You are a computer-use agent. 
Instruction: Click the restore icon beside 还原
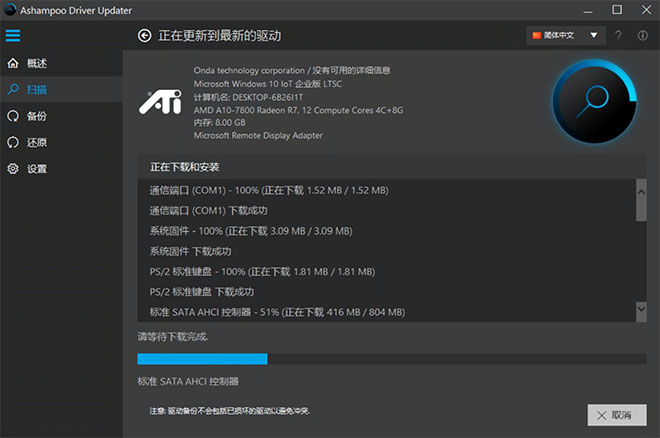tap(13, 142)
